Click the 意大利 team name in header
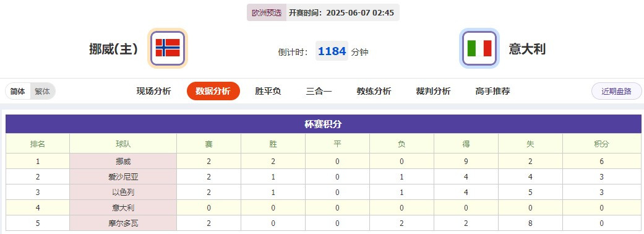The width and height of the screenshot is (644, 234). click(527, 49)
